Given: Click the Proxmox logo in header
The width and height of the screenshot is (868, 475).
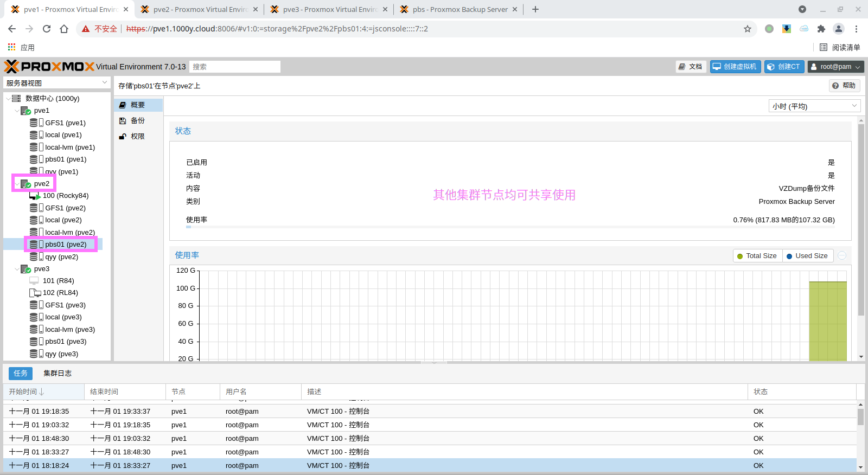Looking at the screenshot, I should click(49, 67).
